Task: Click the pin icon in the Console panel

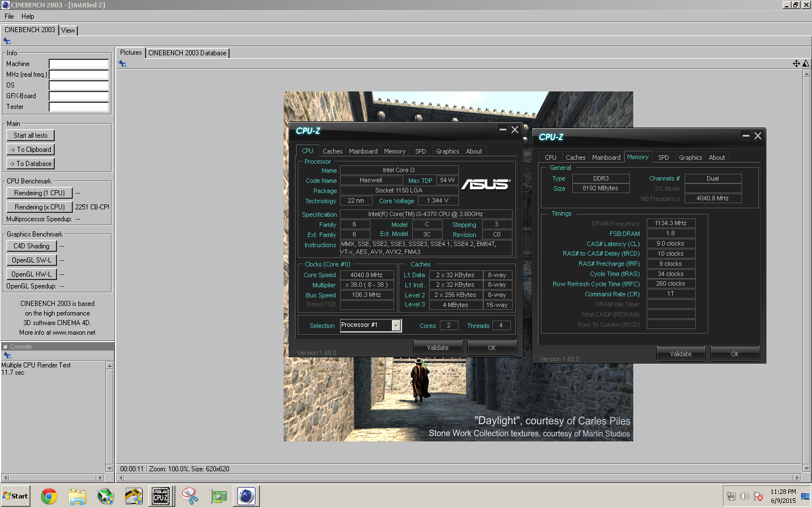Action: (7, 356)
